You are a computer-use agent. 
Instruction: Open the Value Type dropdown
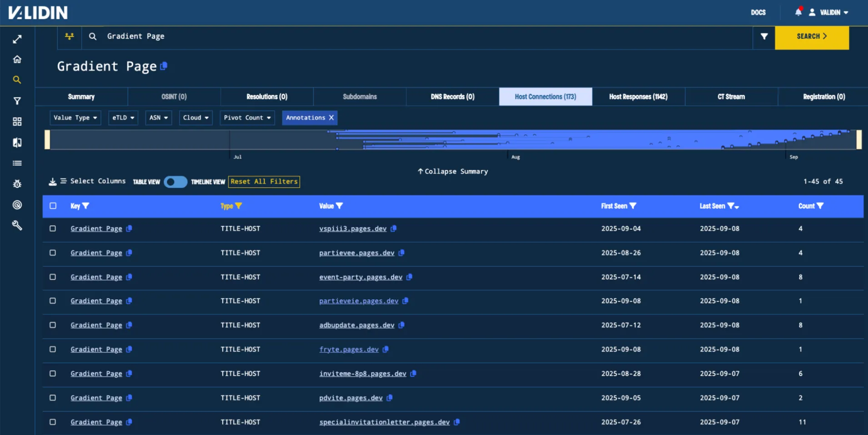coord(75,117)
